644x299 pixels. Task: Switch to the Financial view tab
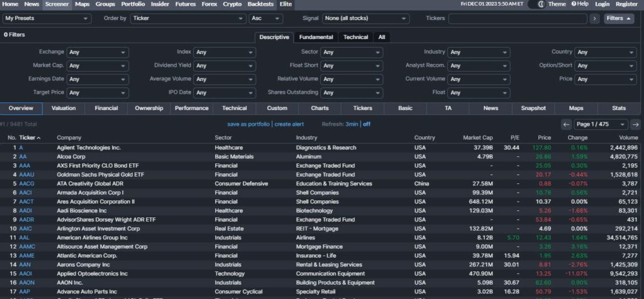coord(106,108)
